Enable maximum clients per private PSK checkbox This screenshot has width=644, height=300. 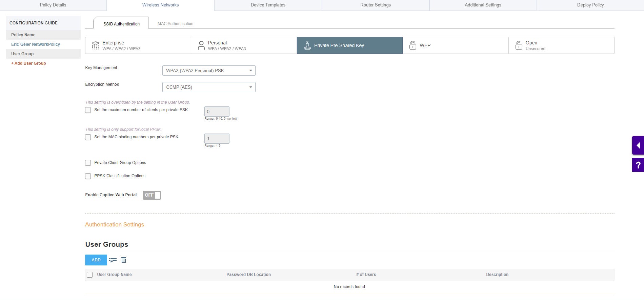pyautogui.click(x=88, y=110)
